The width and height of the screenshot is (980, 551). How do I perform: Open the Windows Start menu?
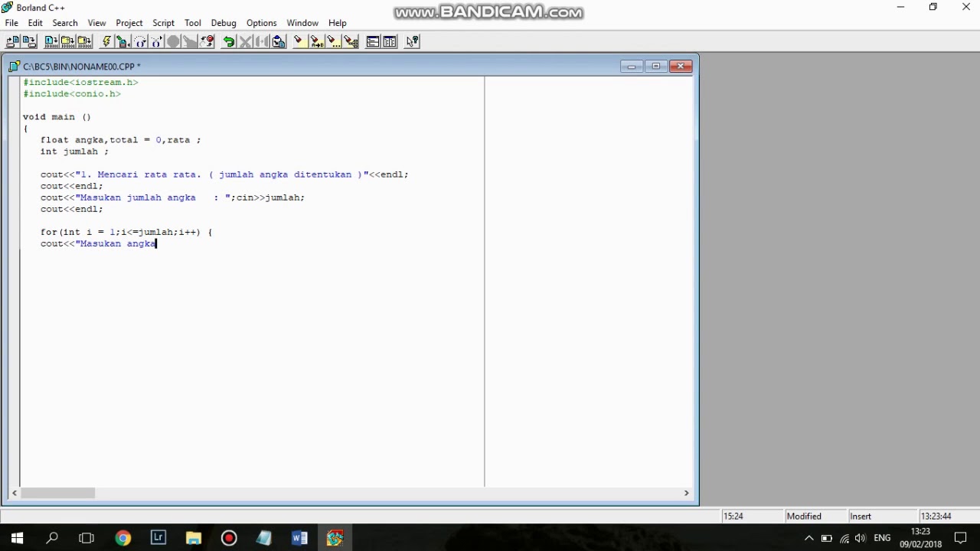point(17,538)
